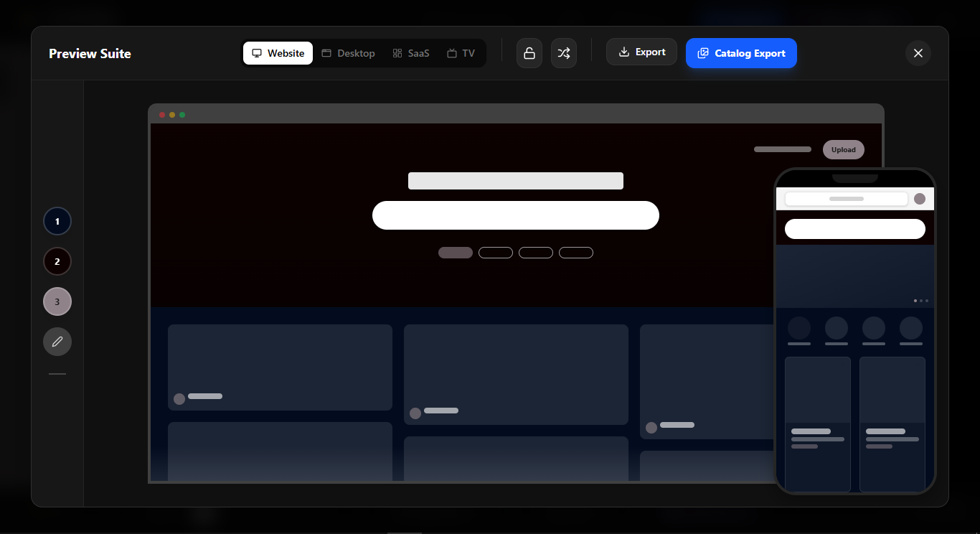Image resolution: width=980 pixels, height=534 pixels.
Task: Click the avatar circle in phone mockup
Action: pyautogui.click(x=920, y=199)
